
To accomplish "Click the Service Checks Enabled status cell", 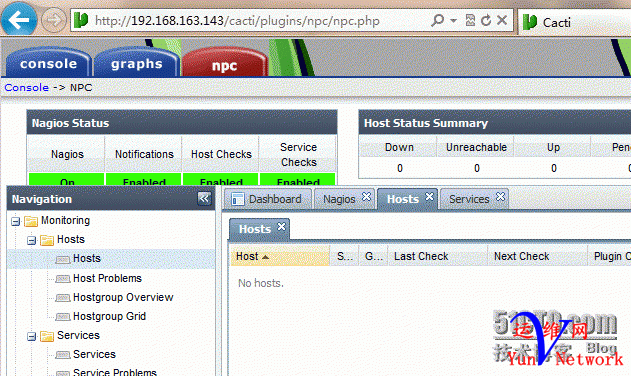I will coord(298,180).
